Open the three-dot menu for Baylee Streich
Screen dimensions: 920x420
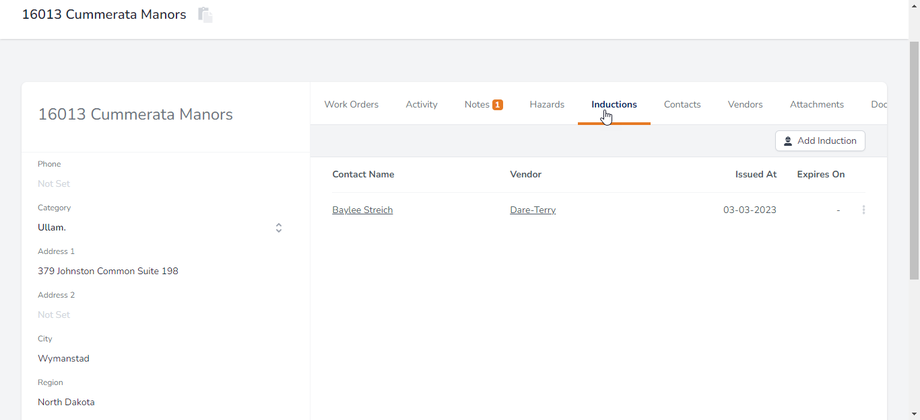[x=864, y=210]
